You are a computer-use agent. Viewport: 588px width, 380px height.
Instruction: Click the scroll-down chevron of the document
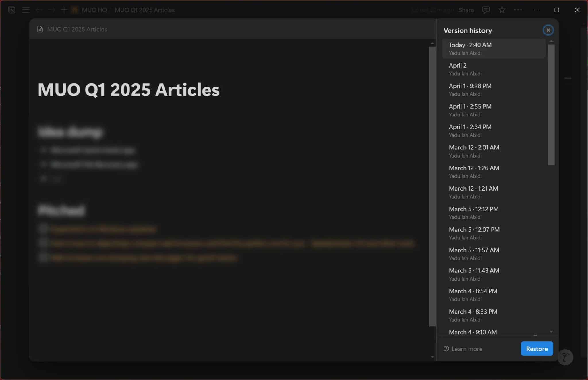(x=432, y=357)
